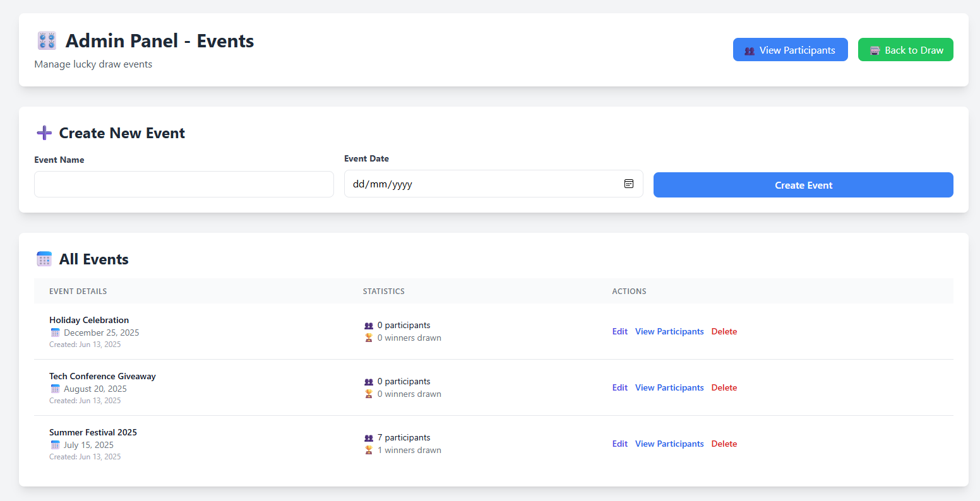Image resolution: width=980 pixels, height=501 pixels.
Task: Go back using Back to Draw button
Action: [905, 50]
